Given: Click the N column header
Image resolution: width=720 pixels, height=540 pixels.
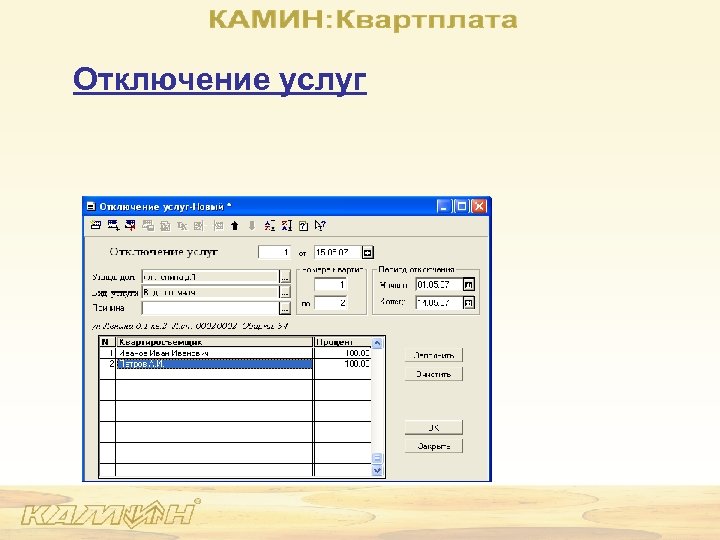Looking at the screenshot, I should pos(107,342).
